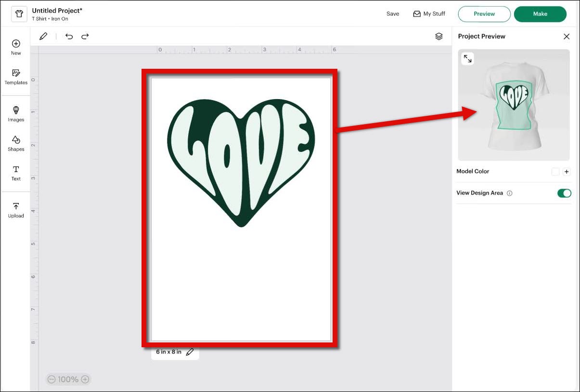Click the Make button
The image size is (580, 392).
pyautogui.click(x=540, y=14)
